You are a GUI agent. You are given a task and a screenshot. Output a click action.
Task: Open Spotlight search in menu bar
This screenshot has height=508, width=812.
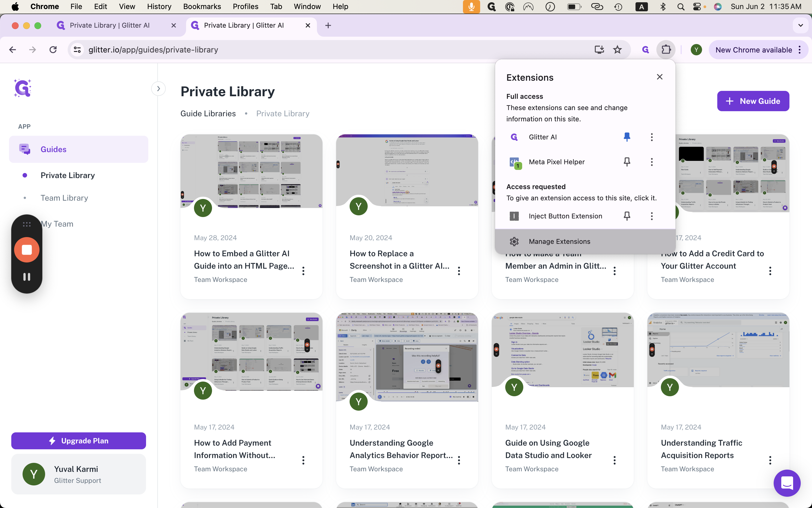pyautogui.click(x=680, y=6)
